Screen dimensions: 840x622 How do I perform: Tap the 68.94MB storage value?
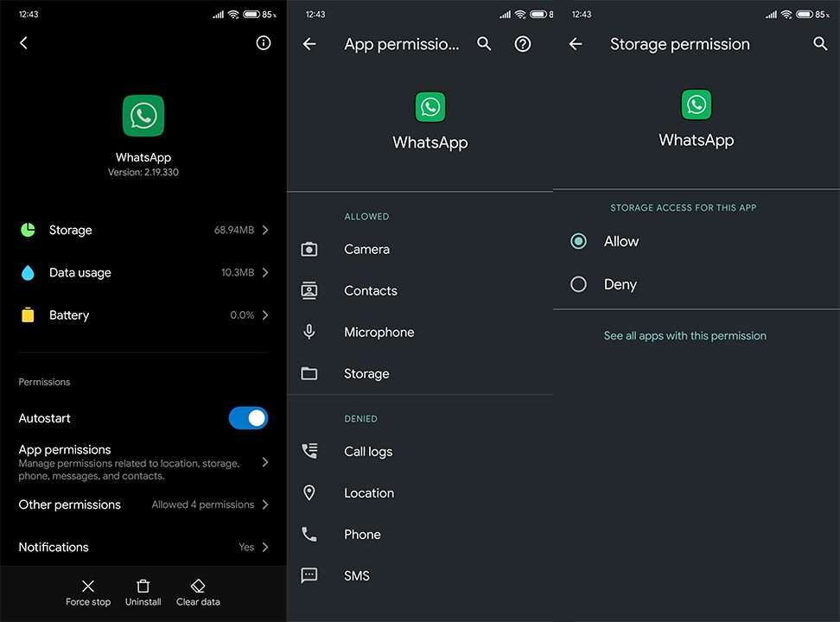click(x=234, y=230)
